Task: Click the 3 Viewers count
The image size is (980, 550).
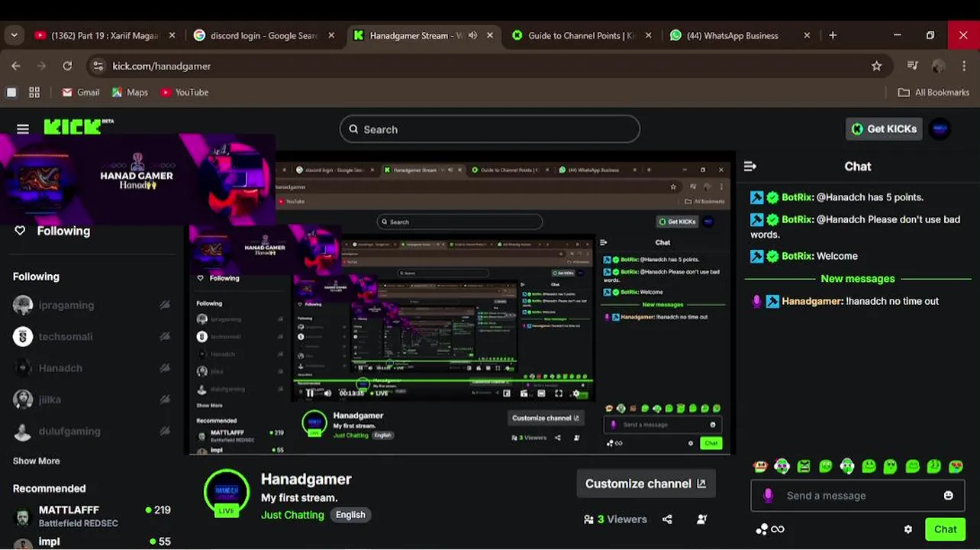Action: click(x=615, y=519)
